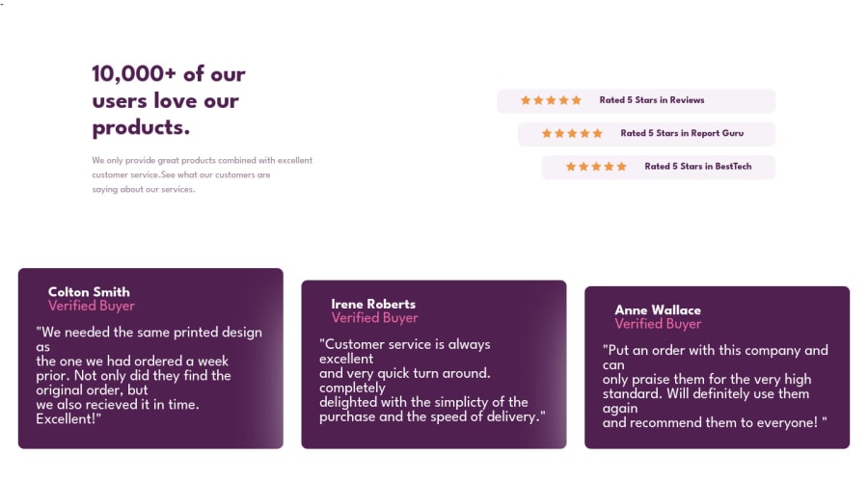Click the fifth star in the Report Guru rating
Image resolution: width=868 pixels, height=482 pixels.
tap(597, 133)
